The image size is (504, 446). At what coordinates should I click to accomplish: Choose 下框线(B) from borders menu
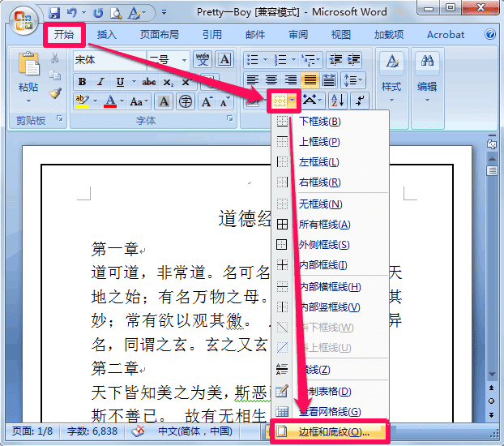[330, 122]
